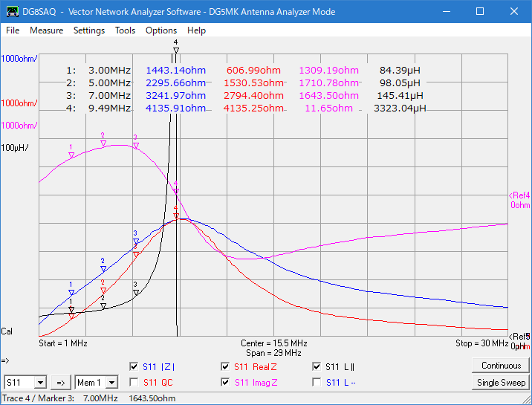This screenshot has width=532, height=405.
Task: Enable the S11 L-- trace checkbox
Action: click(317, 383)
